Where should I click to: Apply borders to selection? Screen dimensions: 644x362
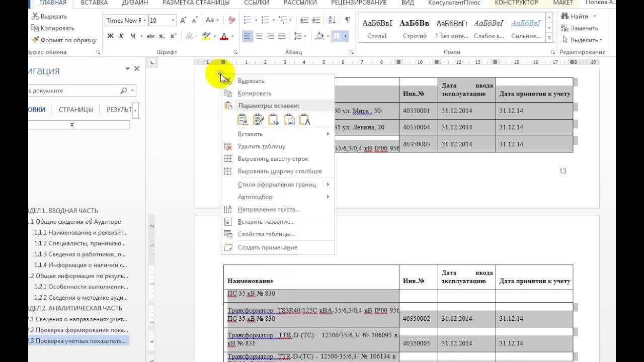[x=337, y=36]
